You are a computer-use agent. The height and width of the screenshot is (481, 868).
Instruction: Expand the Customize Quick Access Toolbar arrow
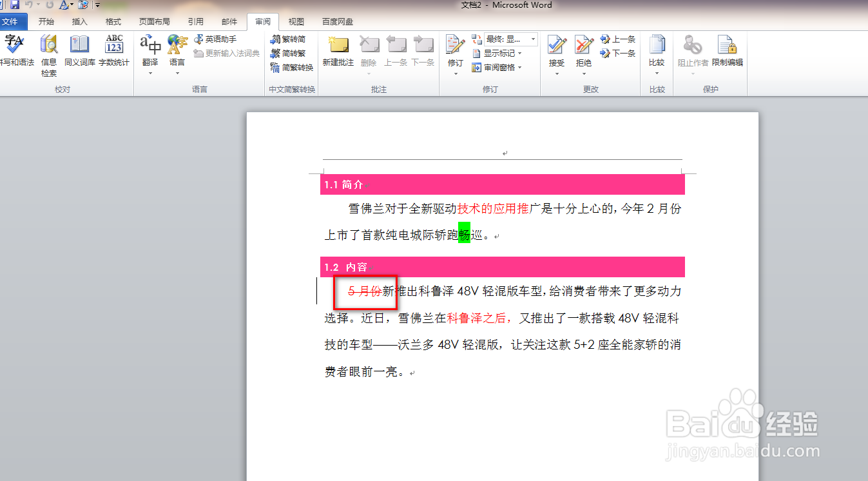pyautogui.click(x=97, y=5)
